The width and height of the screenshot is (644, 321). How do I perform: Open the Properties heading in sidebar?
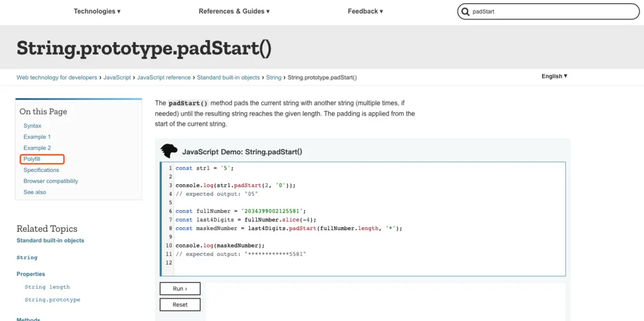(31, 274)
